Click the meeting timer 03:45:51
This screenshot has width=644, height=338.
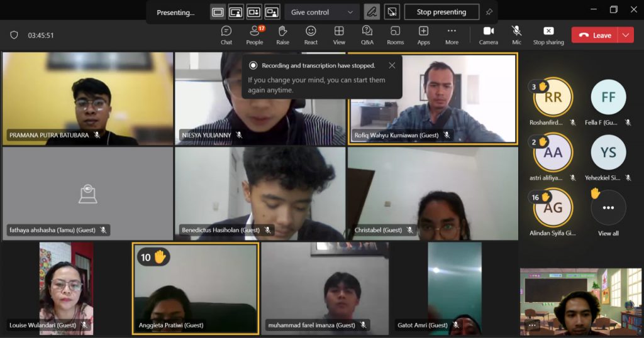tap(41, 35)
